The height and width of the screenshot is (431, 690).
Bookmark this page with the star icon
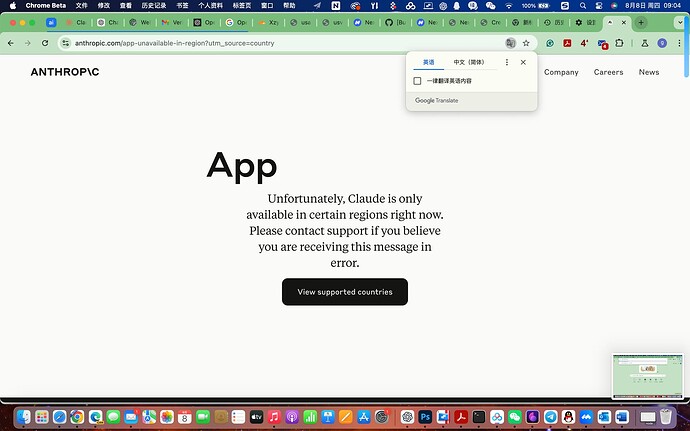tap(526, 43)
